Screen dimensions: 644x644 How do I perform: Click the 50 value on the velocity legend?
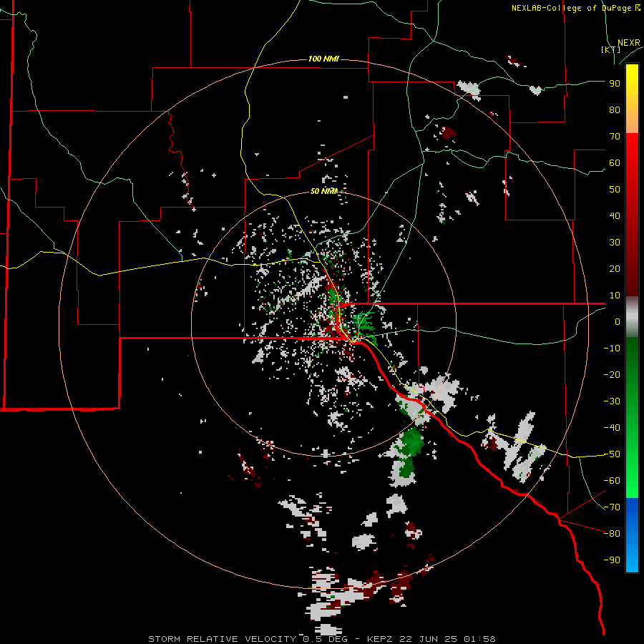coord(615,190)
